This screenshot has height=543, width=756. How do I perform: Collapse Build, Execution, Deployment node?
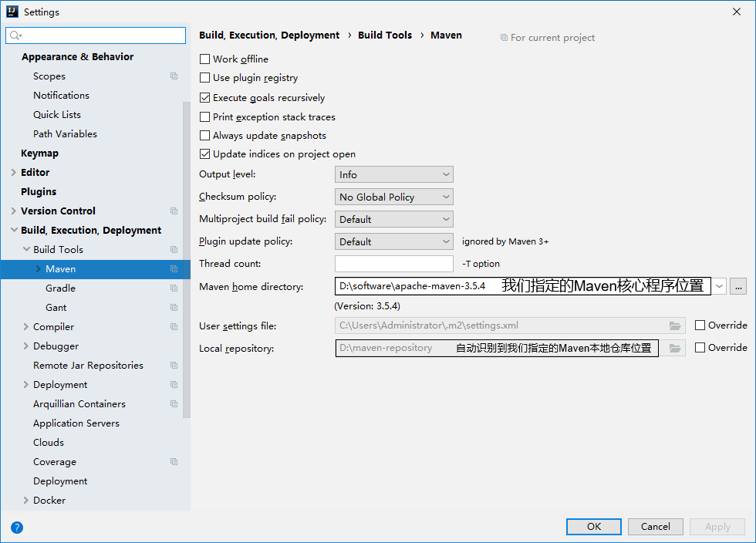[14, 230]
